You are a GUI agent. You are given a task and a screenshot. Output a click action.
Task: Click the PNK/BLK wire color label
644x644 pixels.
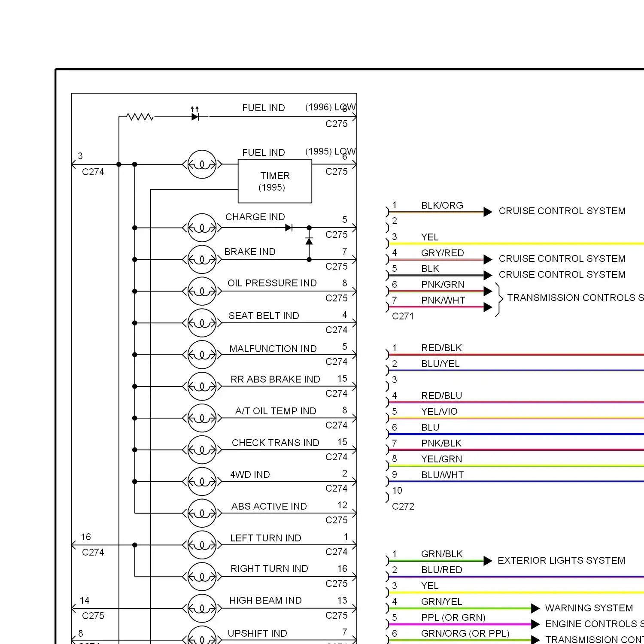[x=441, y=443]
